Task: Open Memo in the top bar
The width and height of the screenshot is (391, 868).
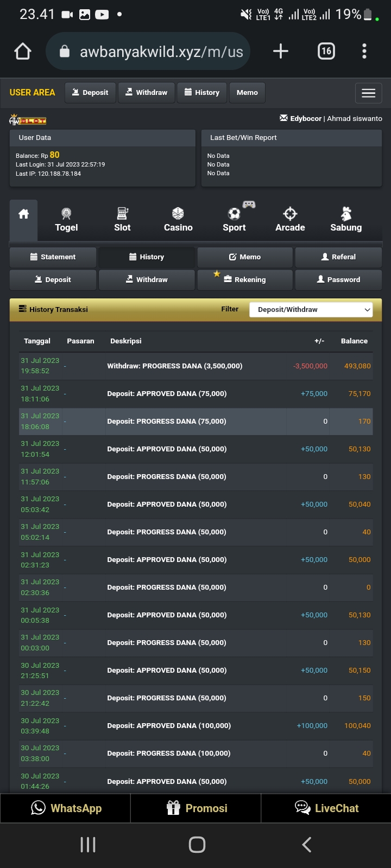Action: pyautogui.click(x=247, y=93)
